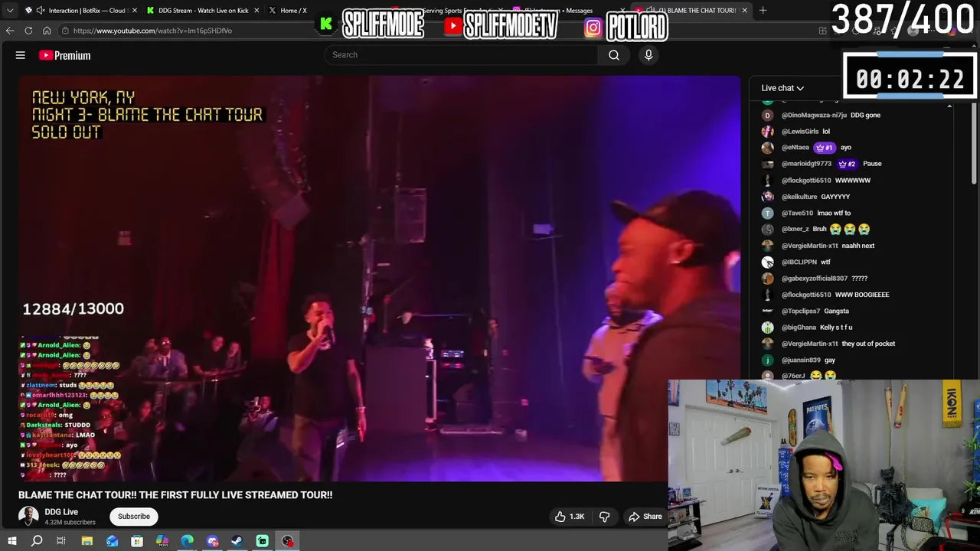This screenshot has height=551, width=980.
Task: Open the YouTube hamburger guide menu
Action: coord(21,55)
